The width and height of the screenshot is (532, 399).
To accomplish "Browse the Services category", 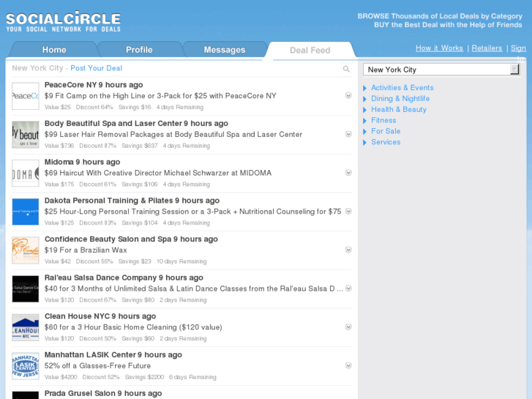I will 386,142.
